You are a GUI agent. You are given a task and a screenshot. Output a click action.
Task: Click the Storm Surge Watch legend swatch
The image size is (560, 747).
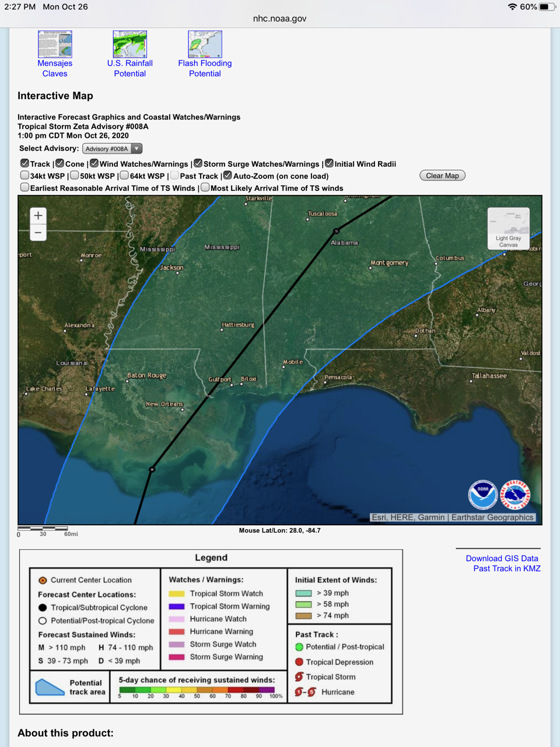pyautogui.click(x=177, y=644)
